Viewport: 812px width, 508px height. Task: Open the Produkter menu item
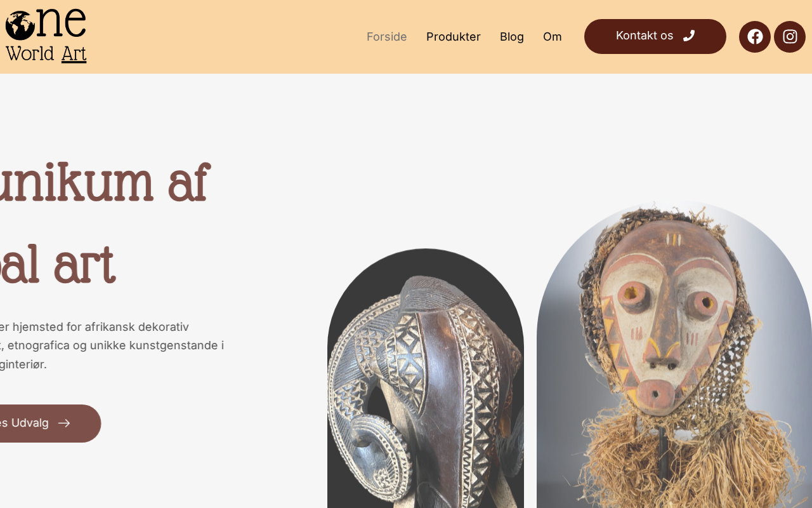(454, 37)
